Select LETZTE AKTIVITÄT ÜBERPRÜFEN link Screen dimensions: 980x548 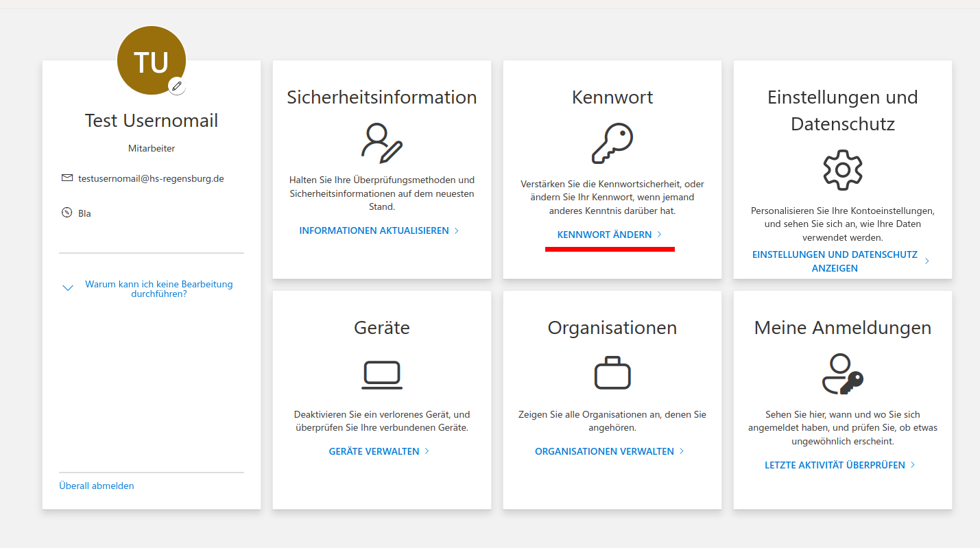point(835,465)
